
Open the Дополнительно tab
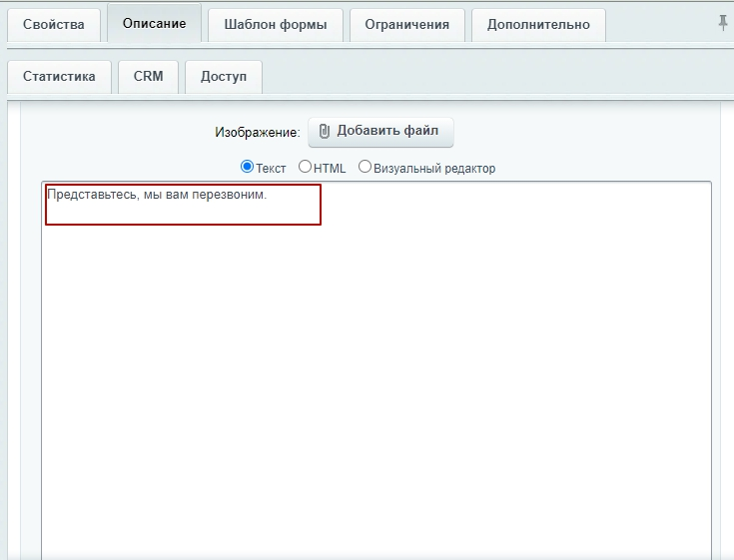pyautogui.click(x=538, y=25)
